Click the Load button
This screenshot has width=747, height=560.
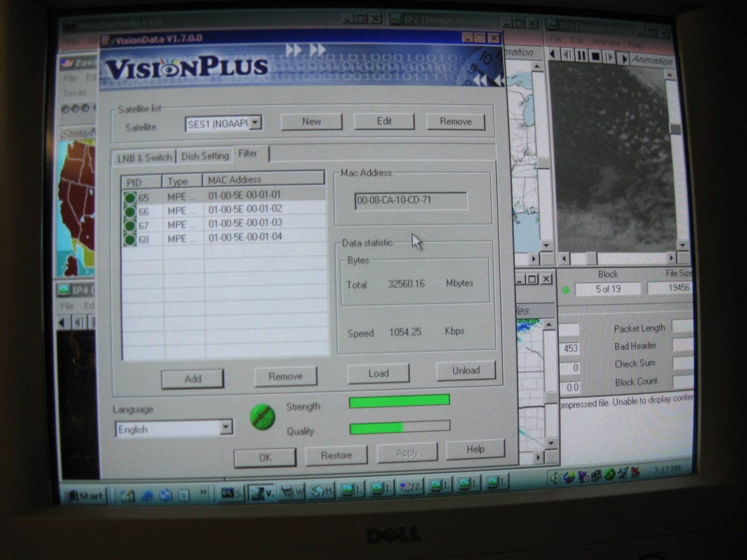378,373
